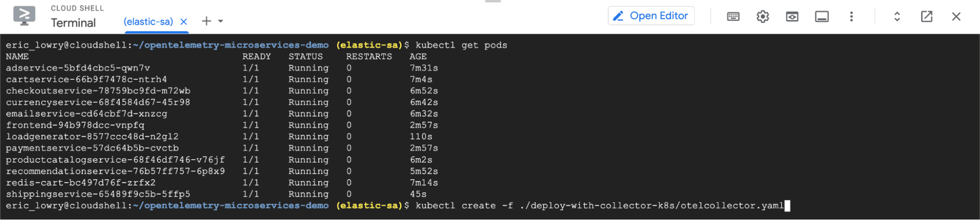The height and width of the screenshot is (220, 980).
Task: Open the Web Preview icon
Action: 792,17
